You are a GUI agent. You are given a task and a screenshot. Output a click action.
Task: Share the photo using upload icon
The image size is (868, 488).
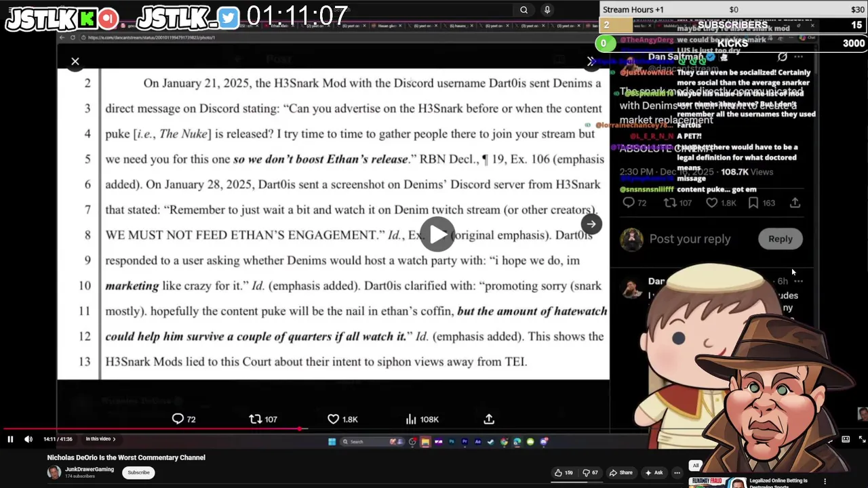(x=489, y=419)
